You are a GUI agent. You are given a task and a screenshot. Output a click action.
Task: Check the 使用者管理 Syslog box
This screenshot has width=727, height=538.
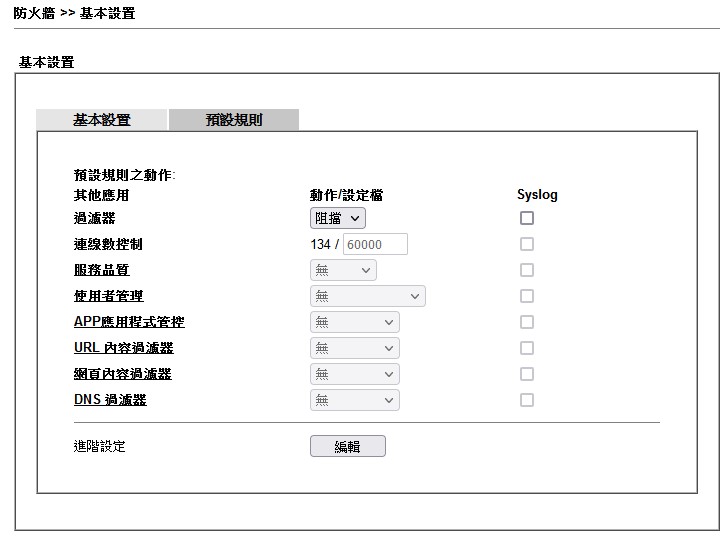[x=527, y=296]
